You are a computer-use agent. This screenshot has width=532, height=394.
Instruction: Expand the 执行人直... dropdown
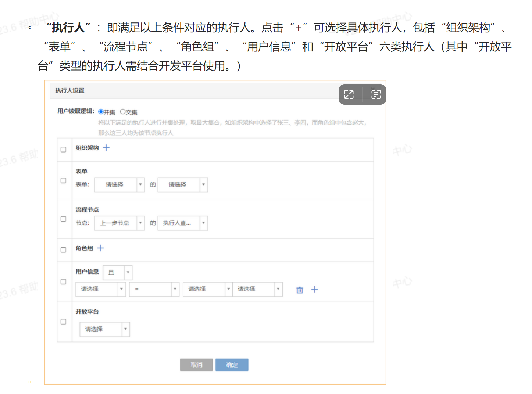[x=182, y=223]
